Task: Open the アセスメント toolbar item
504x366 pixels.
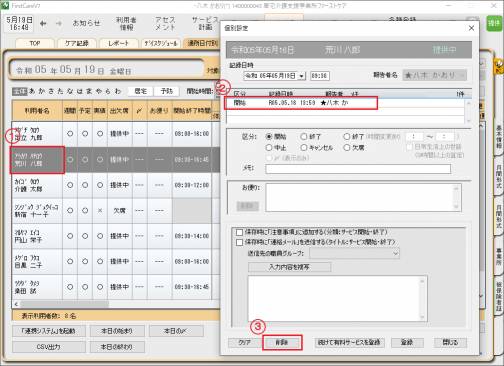Action: [165, 23]
